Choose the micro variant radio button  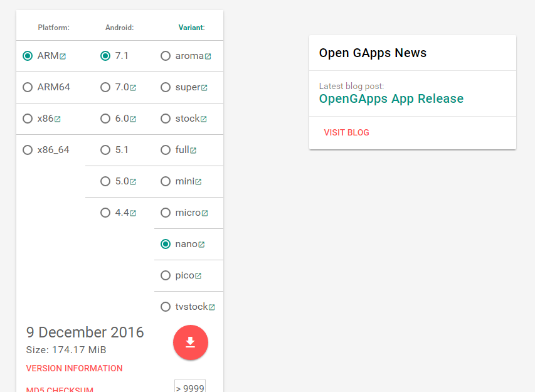[x=166, y=213]
